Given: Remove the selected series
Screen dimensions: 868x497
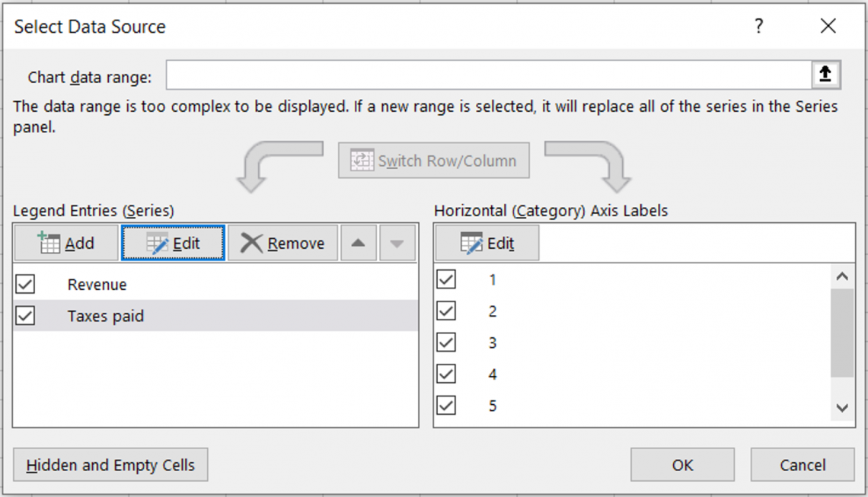Looking at the screenshot, I should pyautogui.click(x=283, y=243).
